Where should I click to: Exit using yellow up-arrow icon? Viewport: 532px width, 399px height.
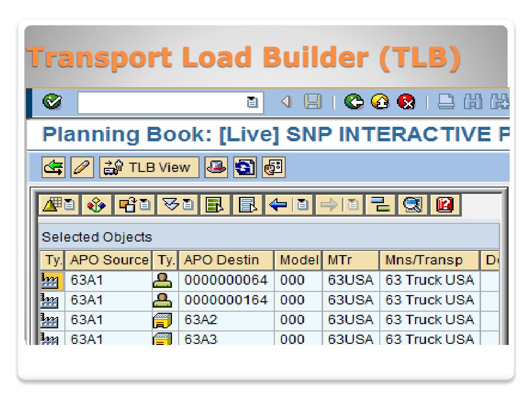[x=380, y=101]
